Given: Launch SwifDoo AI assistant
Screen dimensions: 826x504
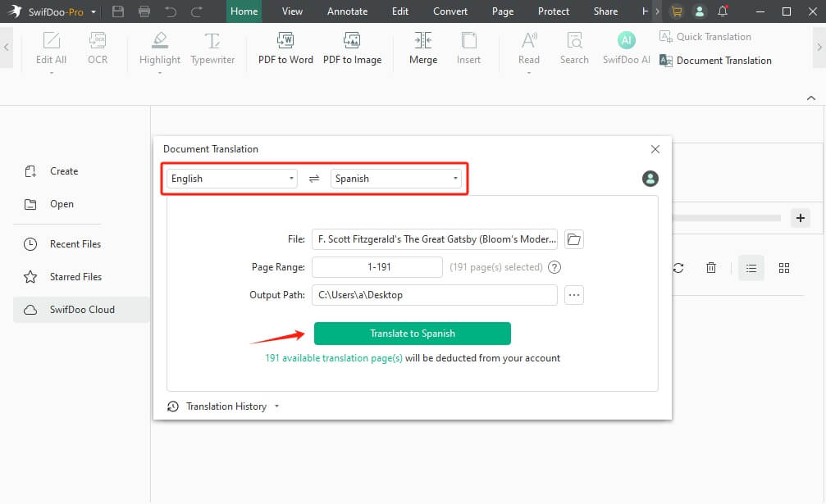Looking at the screenshot, I should pyautogui.click(x=627, y=48).
